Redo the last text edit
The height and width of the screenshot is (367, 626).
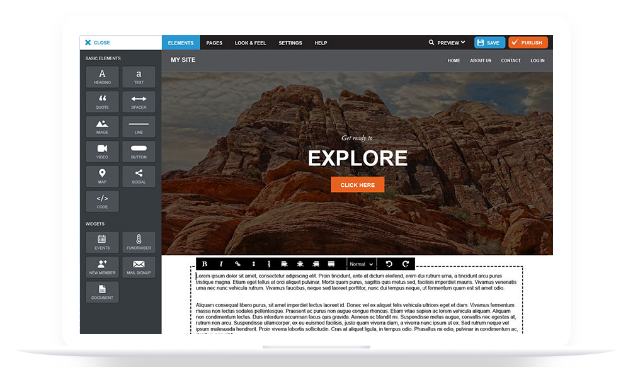coord(406,264)
